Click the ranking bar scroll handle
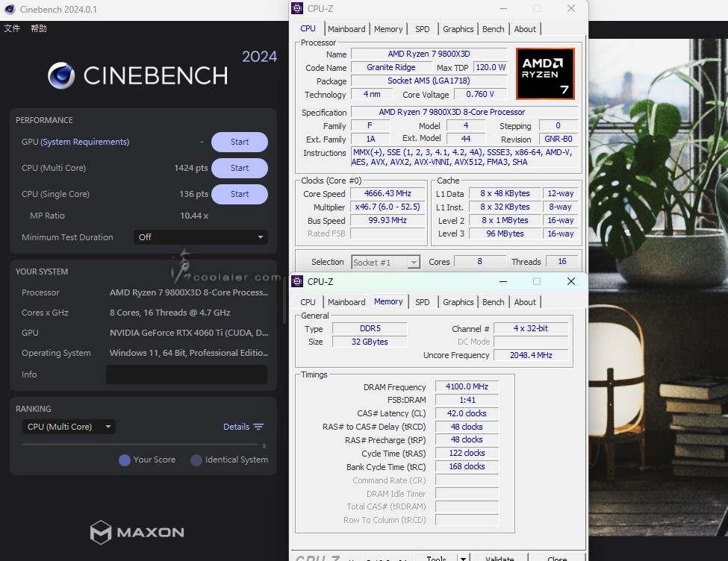 264,446
